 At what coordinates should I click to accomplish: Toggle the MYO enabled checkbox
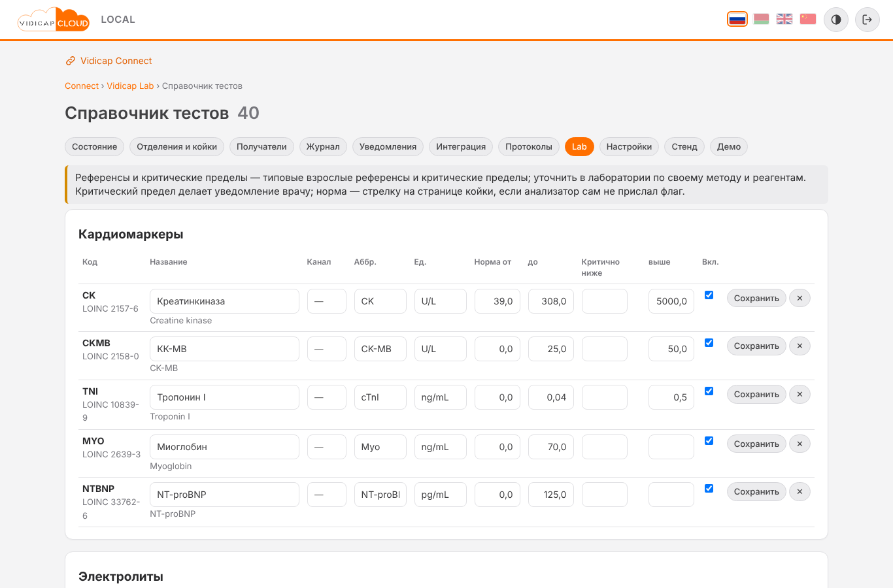pos(709,441)
